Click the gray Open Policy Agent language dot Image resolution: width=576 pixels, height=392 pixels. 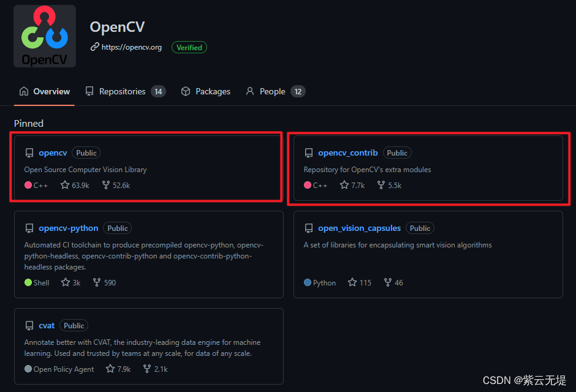[28, 369]
